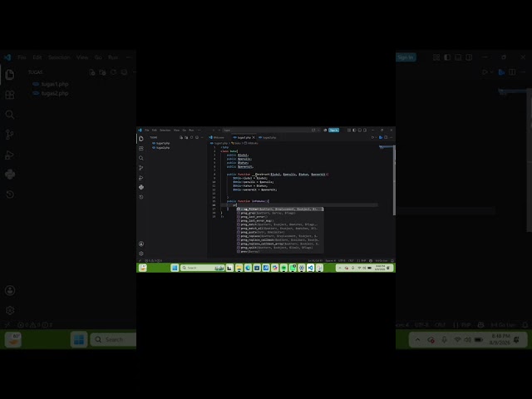Click the Go Back arrow in title bar
Image resolution: width=532 pixels, height=399 pixels.
click(214, 131)
